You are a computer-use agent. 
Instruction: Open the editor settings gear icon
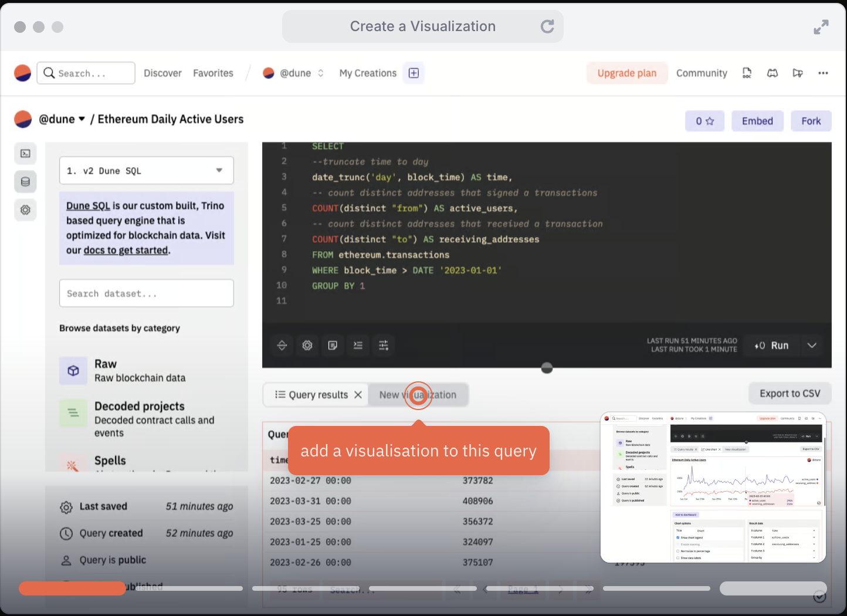307,346
